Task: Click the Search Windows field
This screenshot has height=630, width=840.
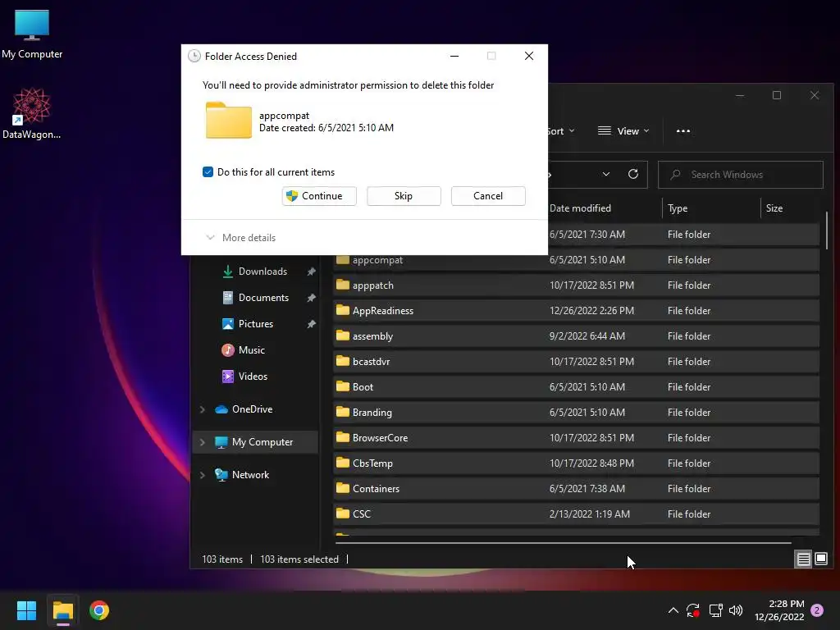Action: [x=741, y=175]
